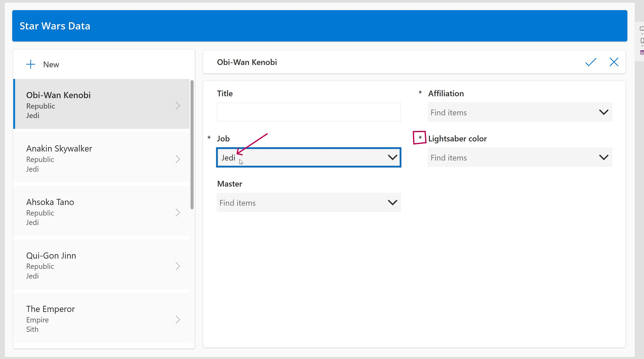
Task: Expand the Affiliation dropdown
Action: [x=603, y=112]
